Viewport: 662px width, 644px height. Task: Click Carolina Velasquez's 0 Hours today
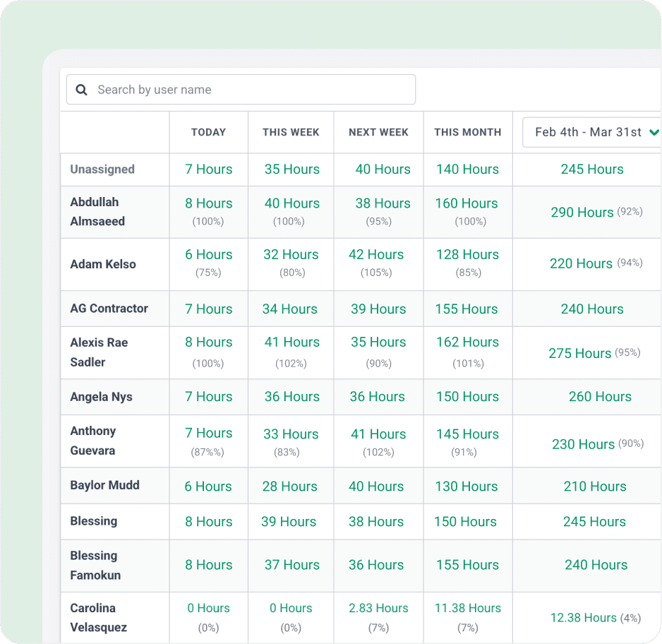(x=208, y=608)
